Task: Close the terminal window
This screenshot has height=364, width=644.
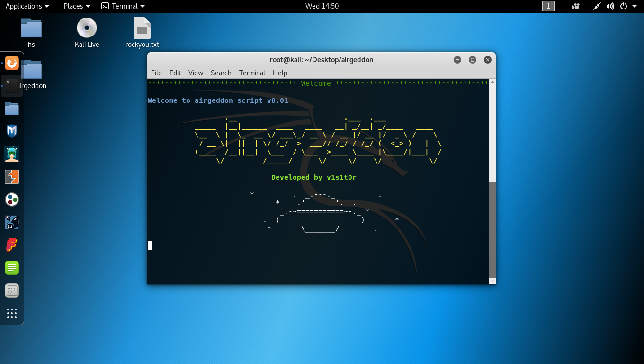Action: 488,60
